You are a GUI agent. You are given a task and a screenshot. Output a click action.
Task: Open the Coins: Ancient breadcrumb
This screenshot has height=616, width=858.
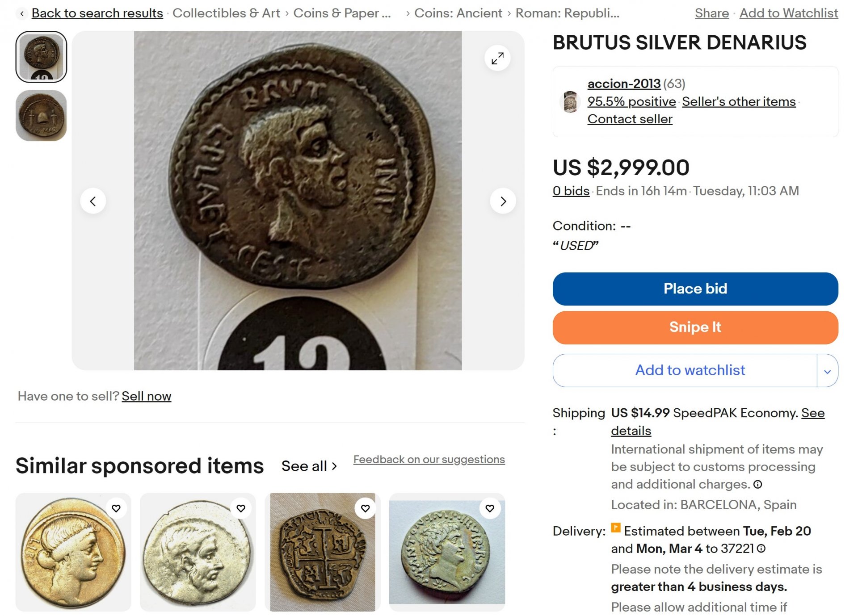[x=458, y=13]
